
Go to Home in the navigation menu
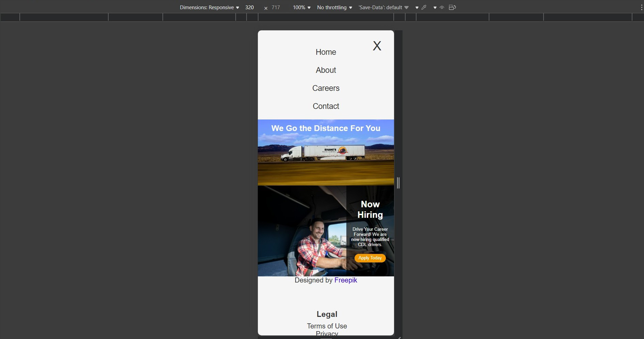(326, 52)
